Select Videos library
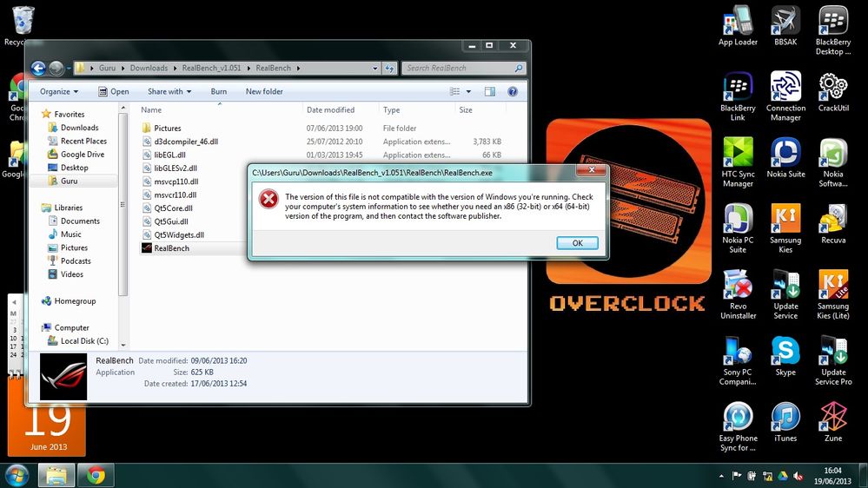This screenshot has width=868, height=488. (71, 274)
